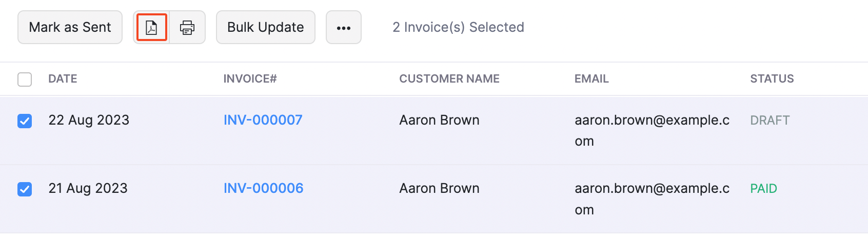Click Aaron Brown in the INV-000007 row
The image size is (868, 238).
click(439, 120)
